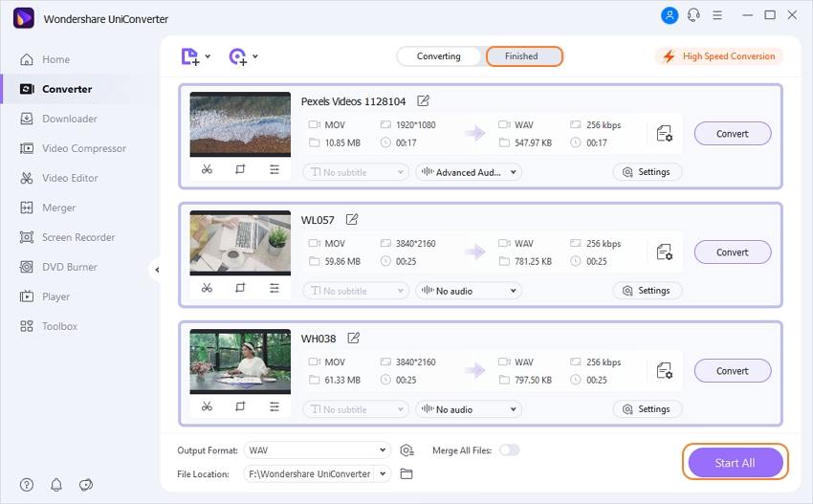Convert the WH038 file
The width and height of the screenshot is (813, 504).
(x=733, y=371)
